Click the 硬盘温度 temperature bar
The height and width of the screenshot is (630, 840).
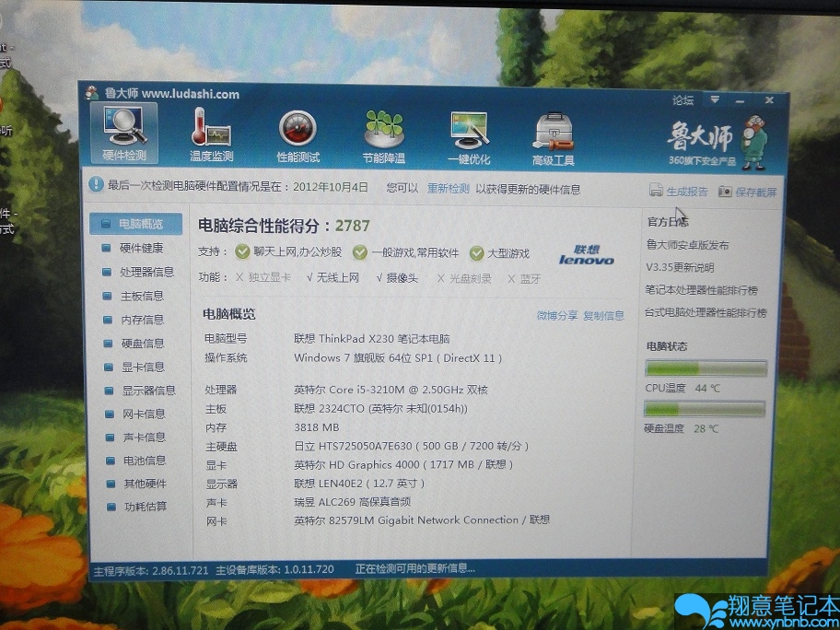[x=705, y=409]
